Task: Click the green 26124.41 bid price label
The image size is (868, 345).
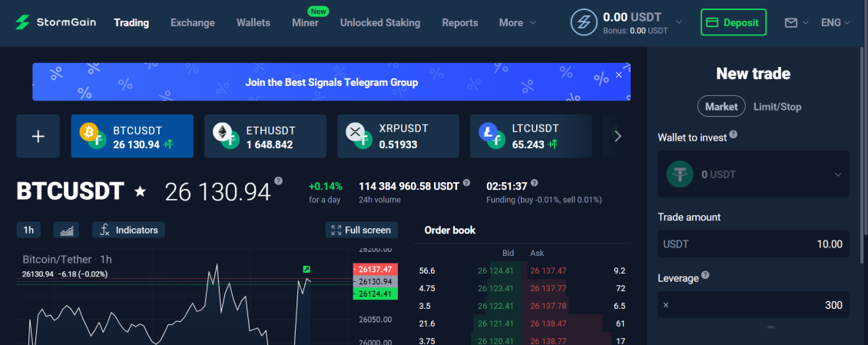Action: (376, 294)
